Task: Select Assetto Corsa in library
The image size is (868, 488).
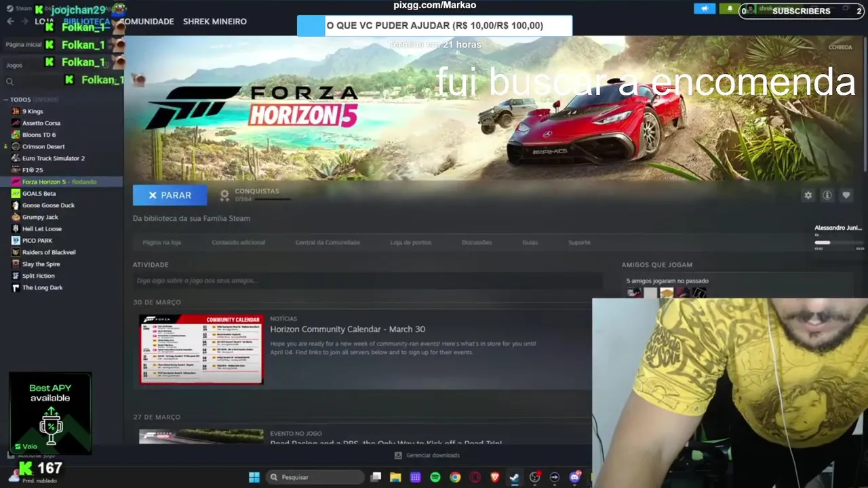Action: coord(41,123)
